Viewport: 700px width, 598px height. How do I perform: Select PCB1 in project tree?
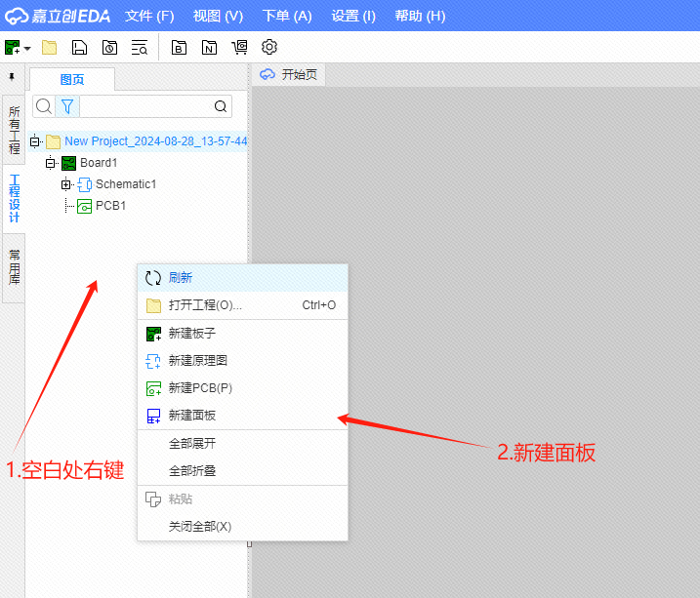[110, 206]
